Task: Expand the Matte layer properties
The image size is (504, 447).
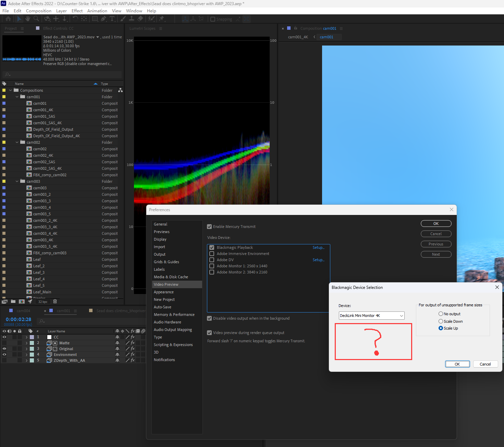Action: tap(27, 343)
